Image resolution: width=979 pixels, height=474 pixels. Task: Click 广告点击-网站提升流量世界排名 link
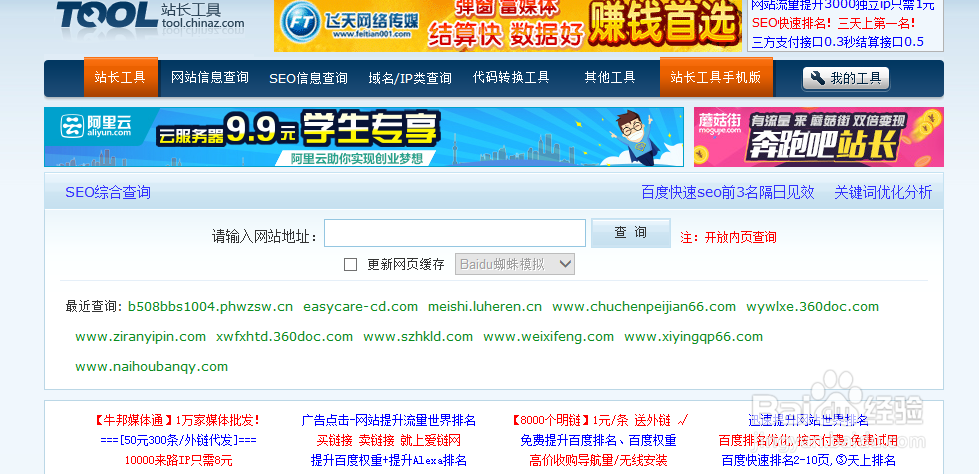[389, 420]
